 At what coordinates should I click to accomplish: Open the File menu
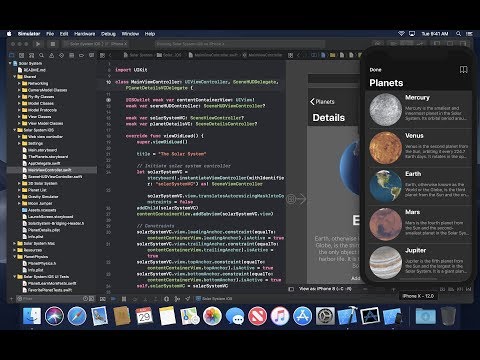[50, 34]
